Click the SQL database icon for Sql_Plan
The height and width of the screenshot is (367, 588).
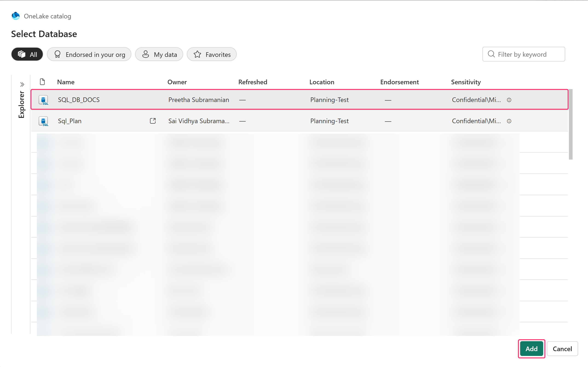43,121
